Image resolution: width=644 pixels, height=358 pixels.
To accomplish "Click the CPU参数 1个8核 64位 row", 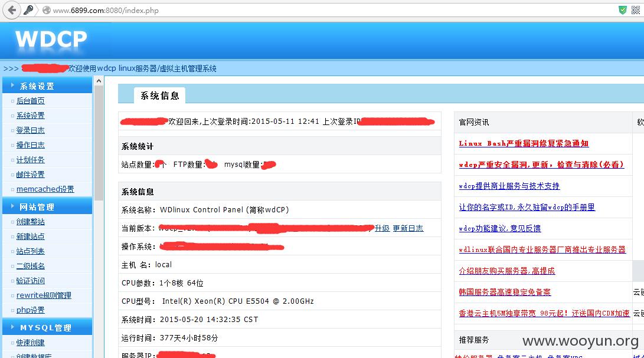I will coord(280,283).
